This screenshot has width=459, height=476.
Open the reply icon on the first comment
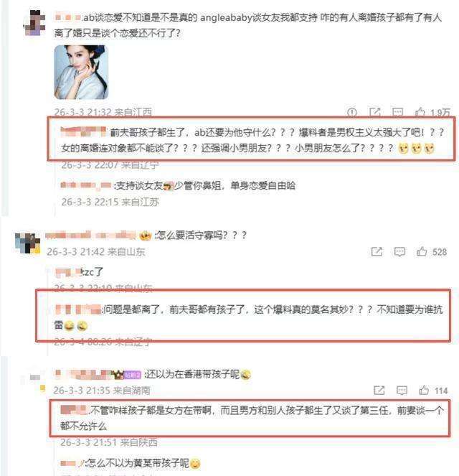coord(397,112)
